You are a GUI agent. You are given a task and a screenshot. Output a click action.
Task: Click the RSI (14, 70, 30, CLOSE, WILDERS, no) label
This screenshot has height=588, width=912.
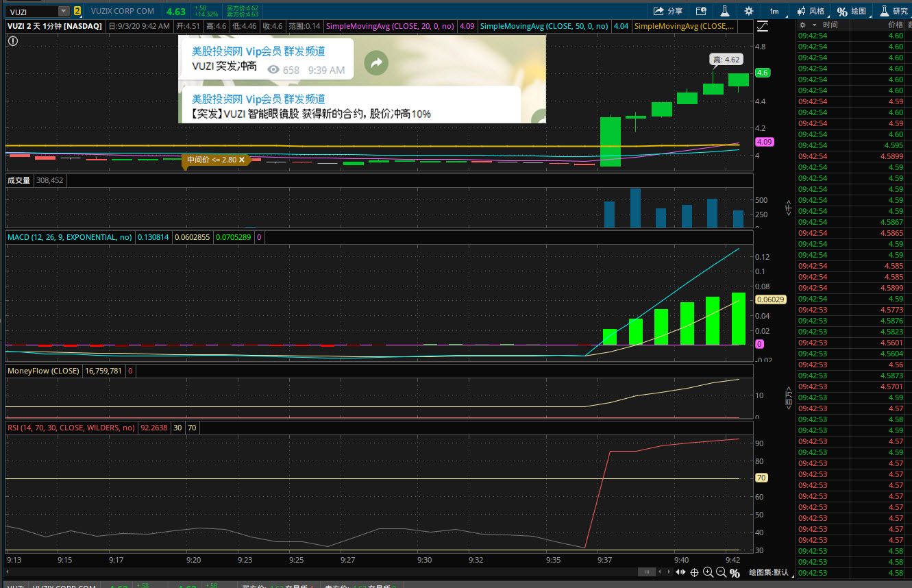point(71,428)
